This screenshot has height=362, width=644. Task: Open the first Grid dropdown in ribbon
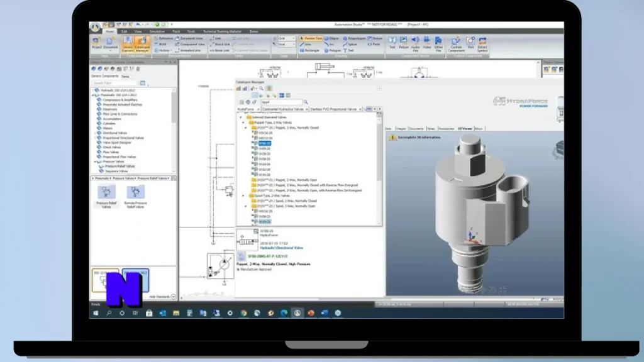[x=286, y=38]
